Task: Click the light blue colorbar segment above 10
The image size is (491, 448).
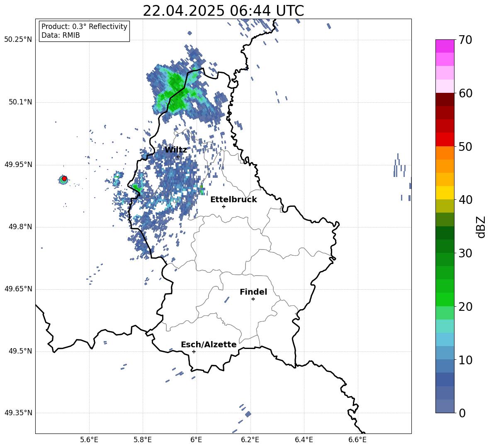Action: click(x=445, y=339)
